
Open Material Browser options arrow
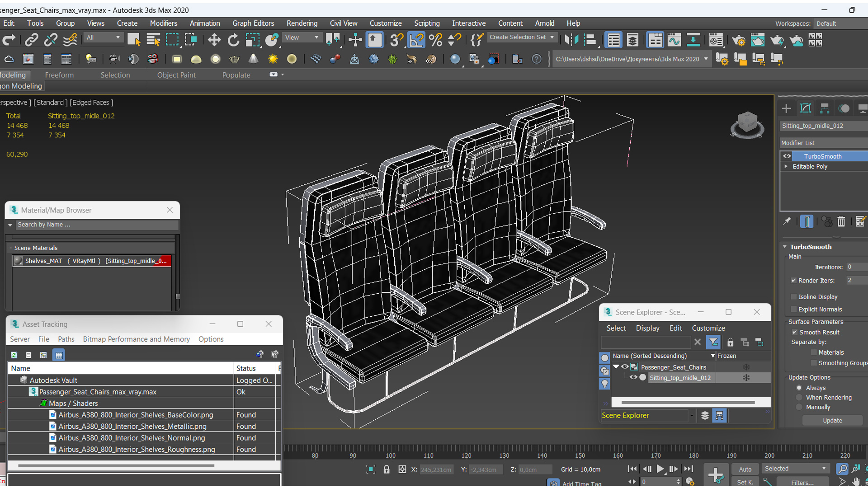(10, 225)
